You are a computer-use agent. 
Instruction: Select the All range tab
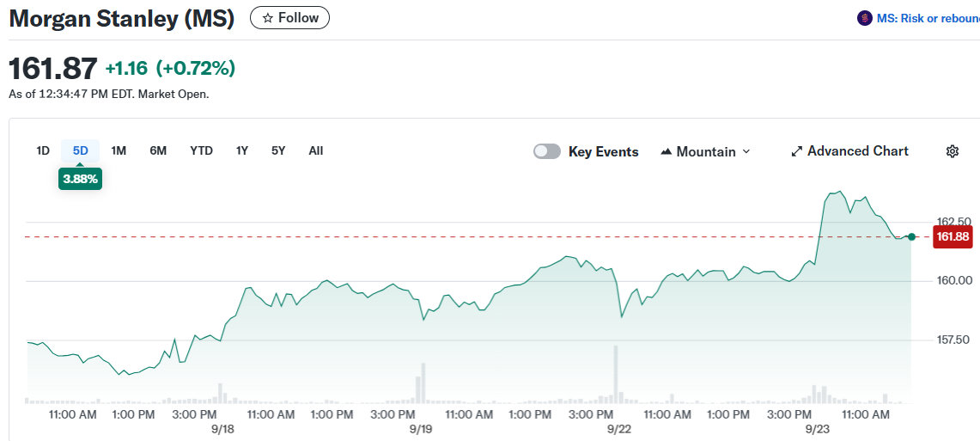click(x=315, y=150)
